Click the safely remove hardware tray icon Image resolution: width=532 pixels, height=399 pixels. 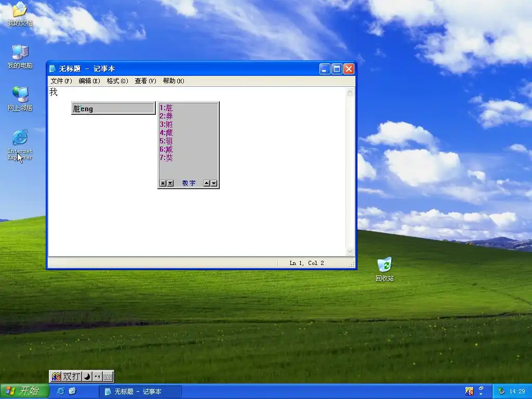501,391
